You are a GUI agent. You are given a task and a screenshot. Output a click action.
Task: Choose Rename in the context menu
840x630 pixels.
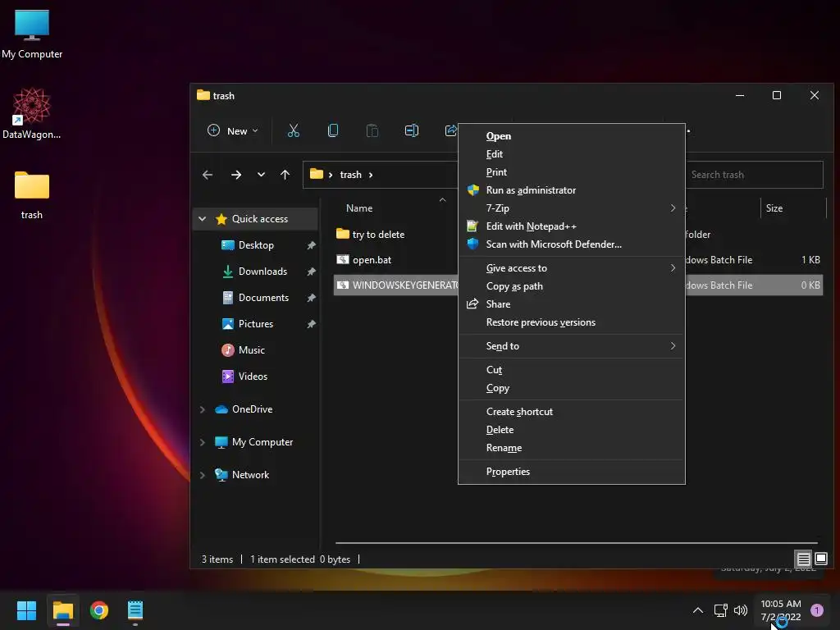click(572, 448)
